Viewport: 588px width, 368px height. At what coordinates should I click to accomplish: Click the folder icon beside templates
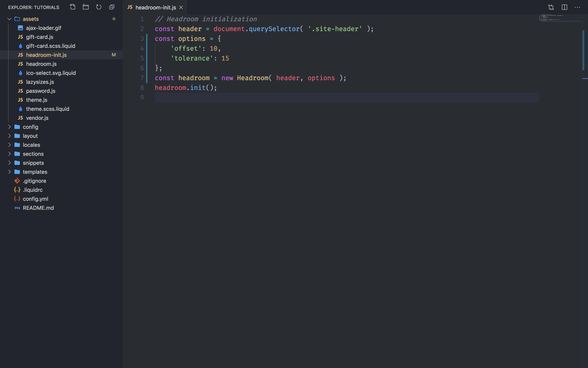tap(17, 172)
